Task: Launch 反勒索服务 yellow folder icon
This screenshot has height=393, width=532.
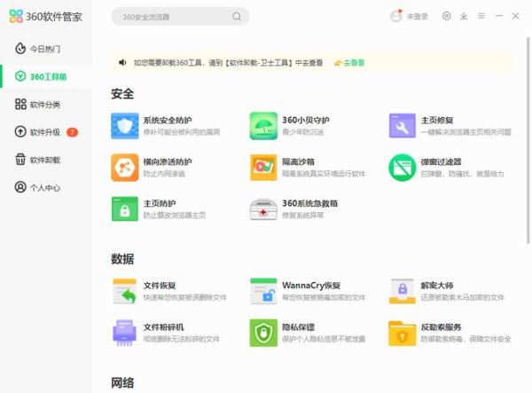Action: [402, 334]
